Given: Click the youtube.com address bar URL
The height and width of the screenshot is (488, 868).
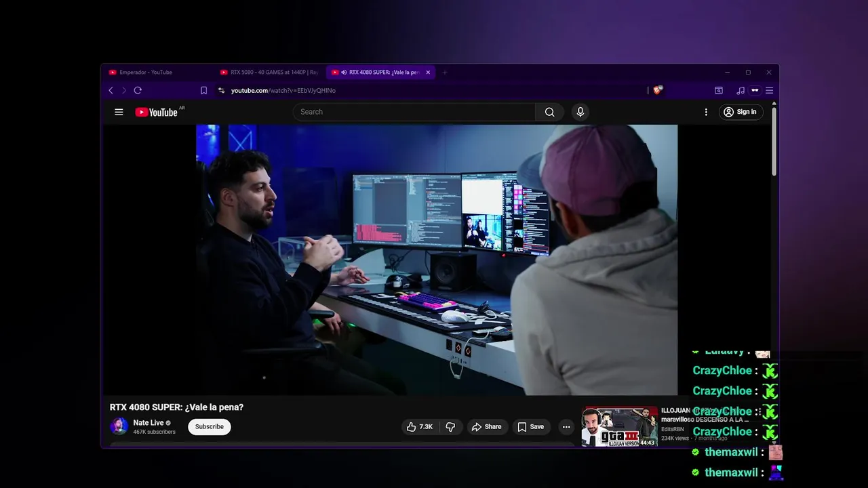Looking at the screenshot, I should (x=283, y=90).
